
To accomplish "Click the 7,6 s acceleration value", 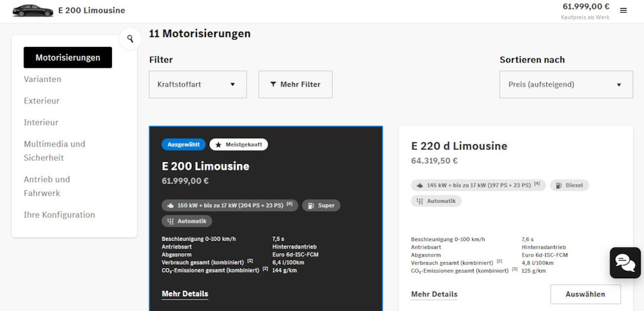I will (x=527, y=239).
